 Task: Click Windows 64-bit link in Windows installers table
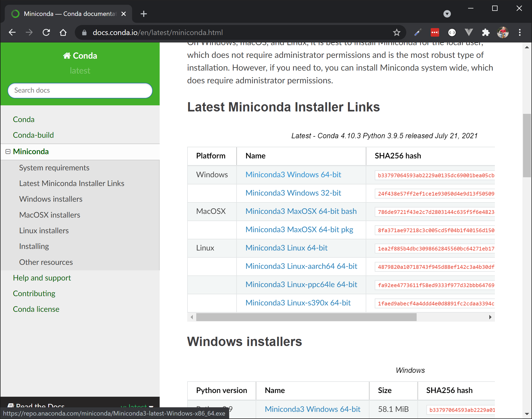[312, 409]
